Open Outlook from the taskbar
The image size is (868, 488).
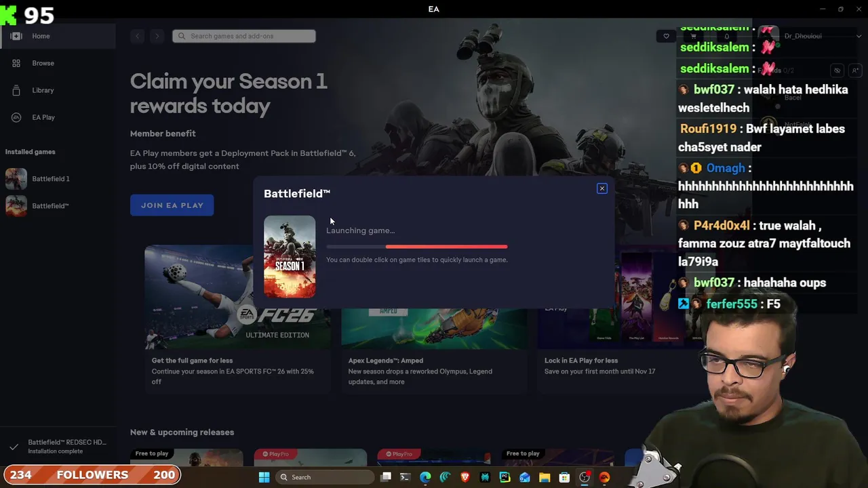(x=525, y=477)
